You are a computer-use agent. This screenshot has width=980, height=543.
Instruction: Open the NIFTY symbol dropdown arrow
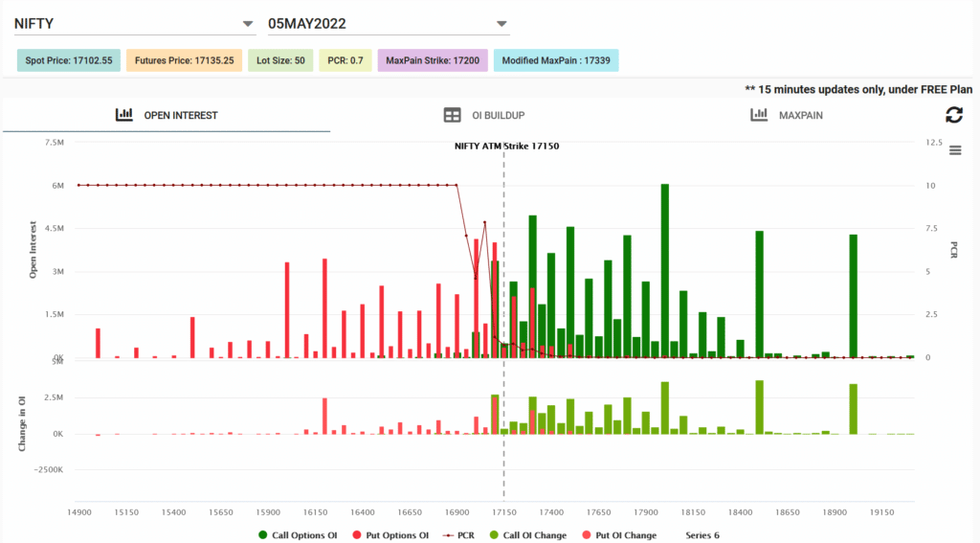[248, 24]
